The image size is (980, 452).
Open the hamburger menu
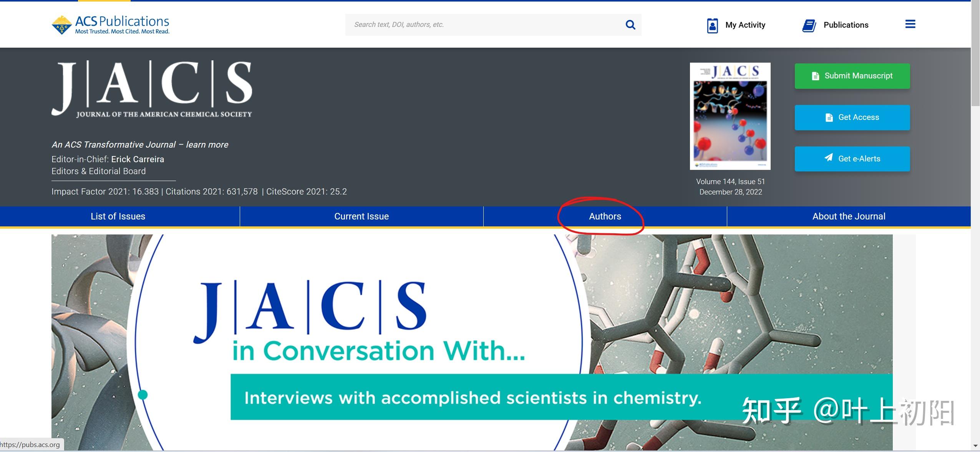[x=910, y=24]
